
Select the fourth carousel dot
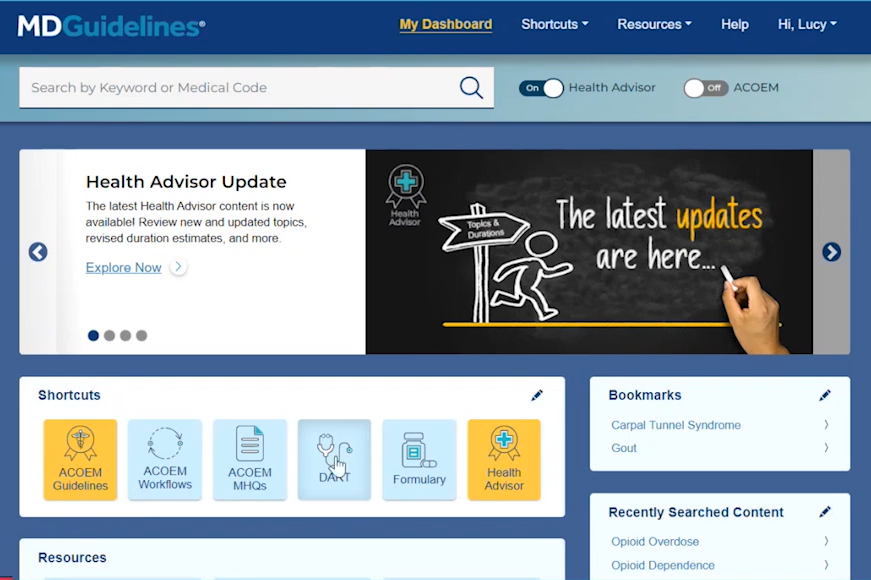click(142, 336)
